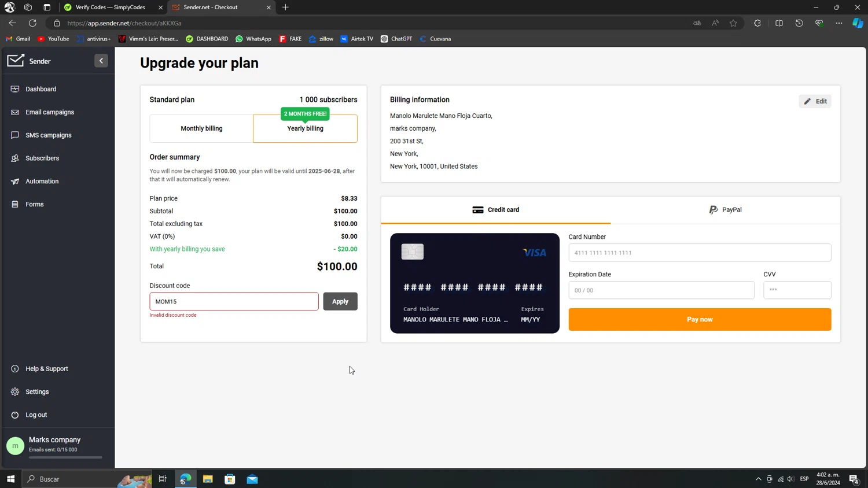Open the Airtek TV bookmark
The width and height of the screenshot is (868, 488).
357,39
